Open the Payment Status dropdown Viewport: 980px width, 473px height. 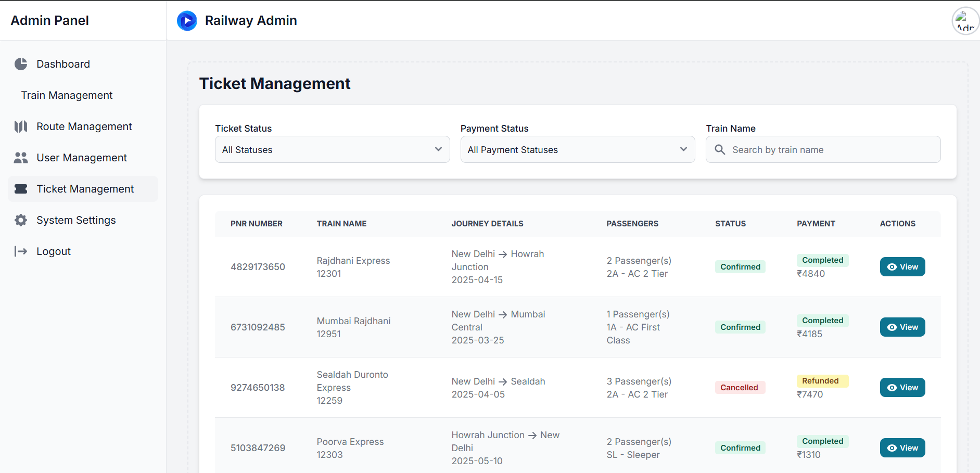tap(578, 149)
